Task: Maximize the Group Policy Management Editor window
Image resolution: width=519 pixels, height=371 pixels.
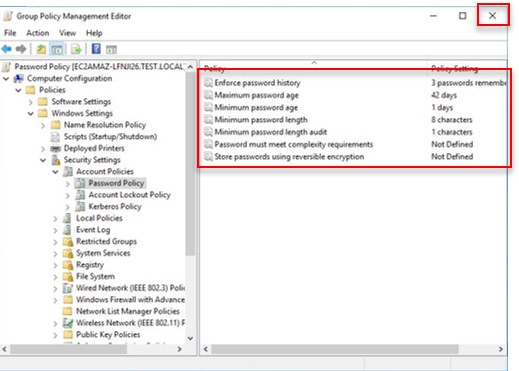Action: click(x=463, y=16)
